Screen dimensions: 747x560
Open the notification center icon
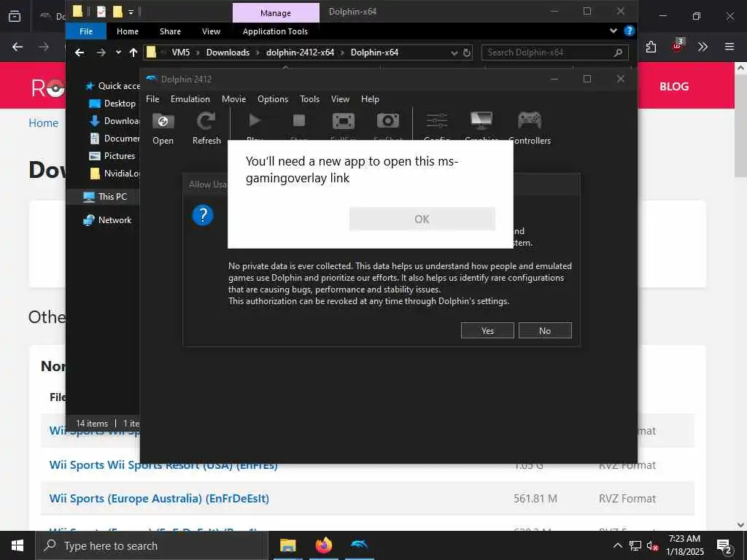click(x=724, y=546)
